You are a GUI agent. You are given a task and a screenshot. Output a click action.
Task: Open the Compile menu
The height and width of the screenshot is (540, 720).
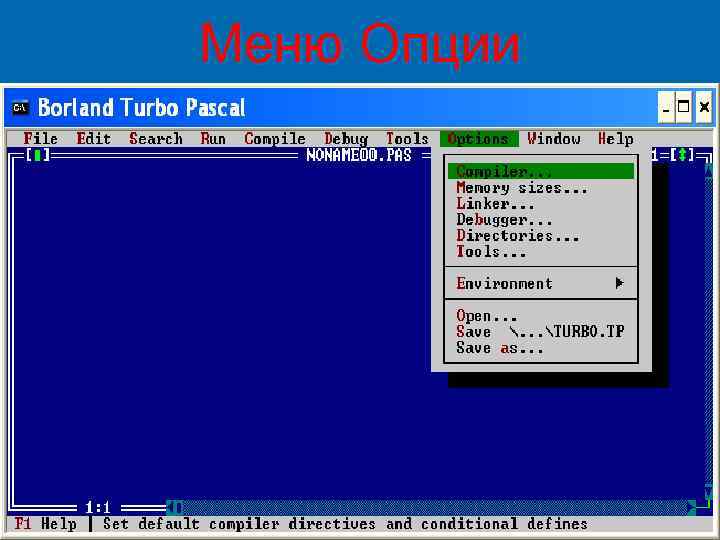275,139
